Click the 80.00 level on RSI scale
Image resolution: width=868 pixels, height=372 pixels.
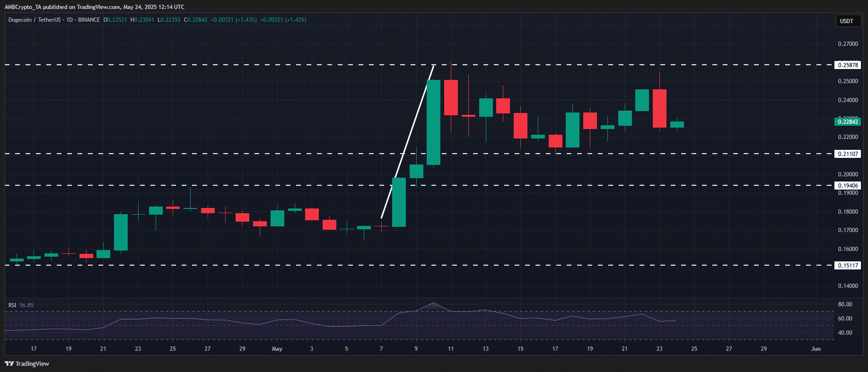(845, 304)
